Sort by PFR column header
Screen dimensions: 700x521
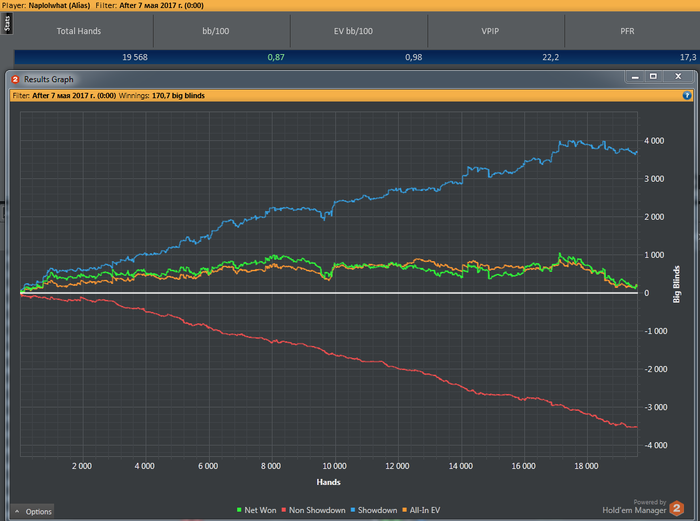tap(627, 31)
